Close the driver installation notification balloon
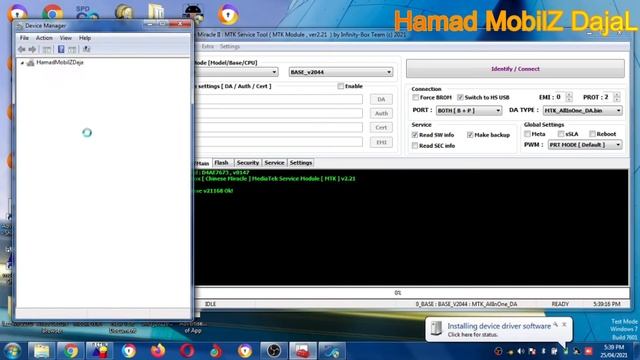This screenshot has height=360, width=640. click(564, 325)
